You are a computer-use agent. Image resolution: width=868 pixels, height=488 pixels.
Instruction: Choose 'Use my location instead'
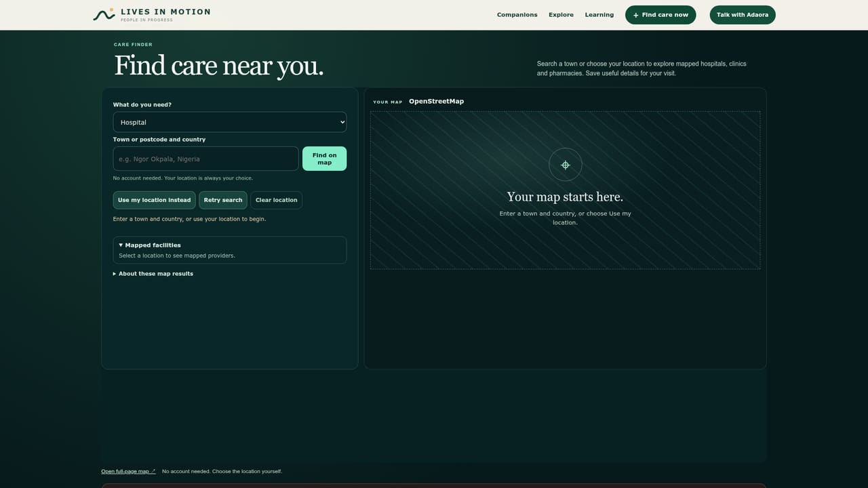pos(154,200)
